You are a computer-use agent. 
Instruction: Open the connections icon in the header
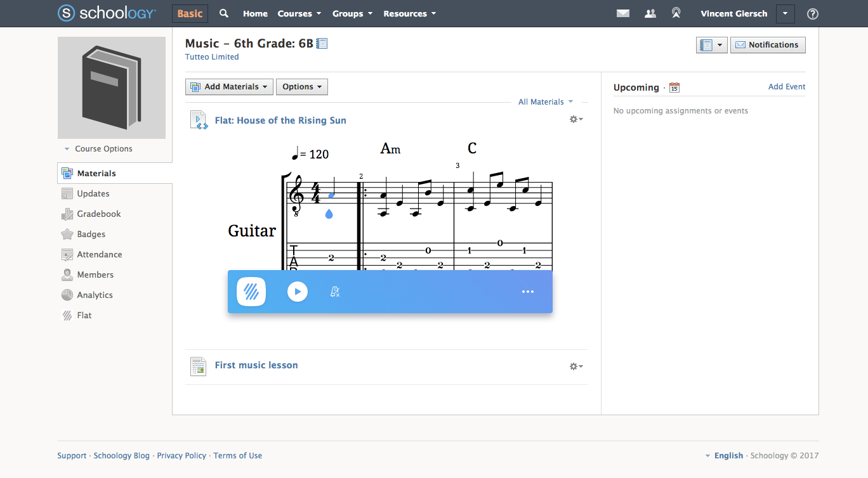click(649, 13)
